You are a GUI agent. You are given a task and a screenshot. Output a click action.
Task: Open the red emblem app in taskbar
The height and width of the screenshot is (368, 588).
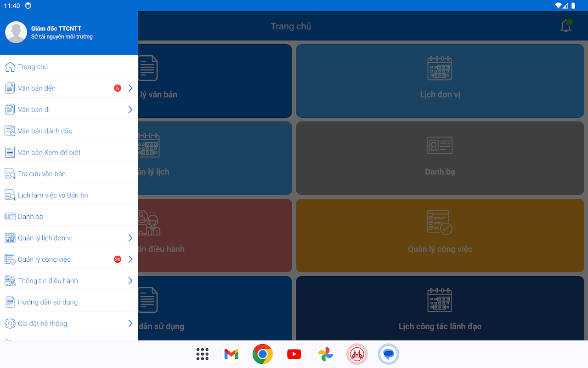pos(357,354)
